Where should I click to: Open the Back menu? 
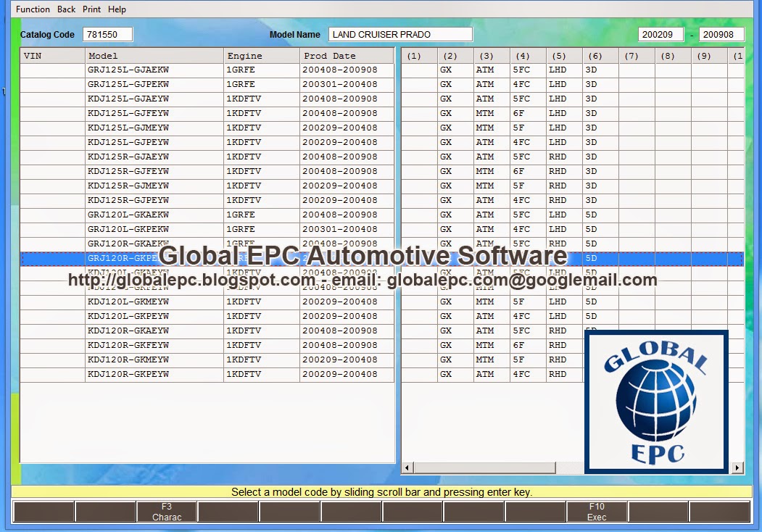pos(66,9)
